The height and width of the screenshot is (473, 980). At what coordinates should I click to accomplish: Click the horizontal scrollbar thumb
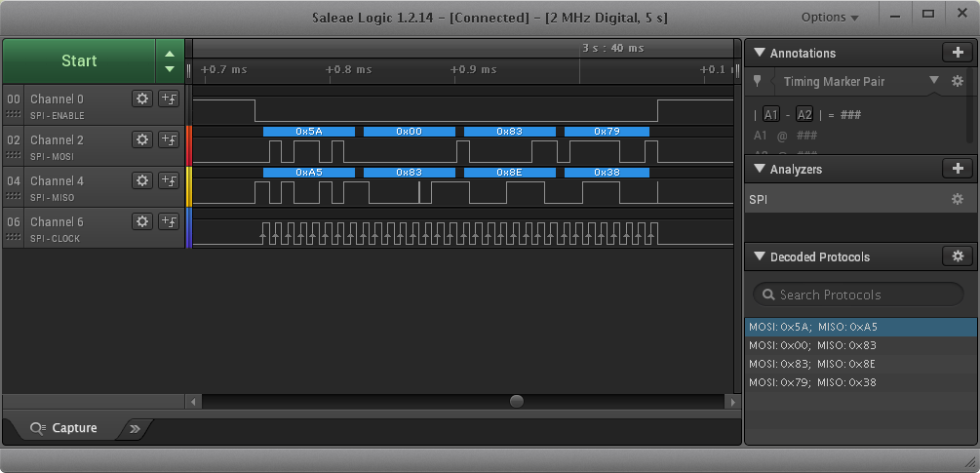(x=516, y=401)
